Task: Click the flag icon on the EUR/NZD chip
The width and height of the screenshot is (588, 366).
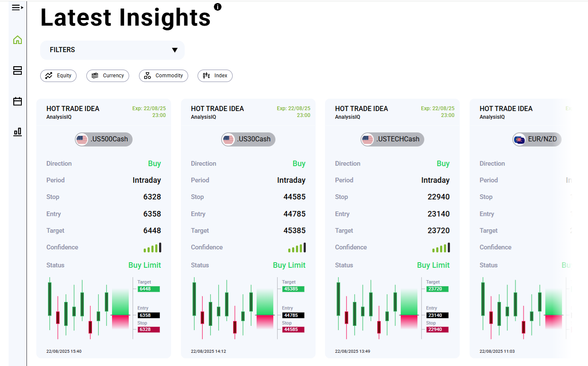Action: [x=520, y=139]
